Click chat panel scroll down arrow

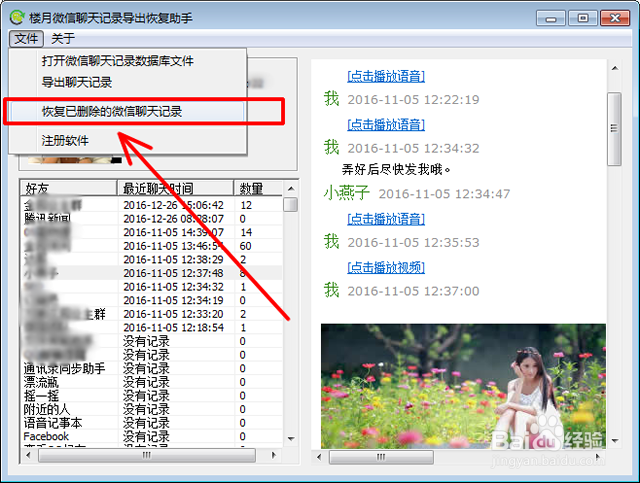(x=615, y=441)
